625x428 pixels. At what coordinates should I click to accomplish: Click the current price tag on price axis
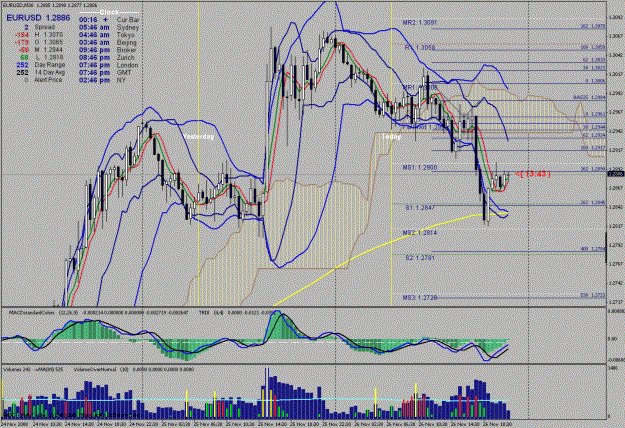click(x=615, y=174)
